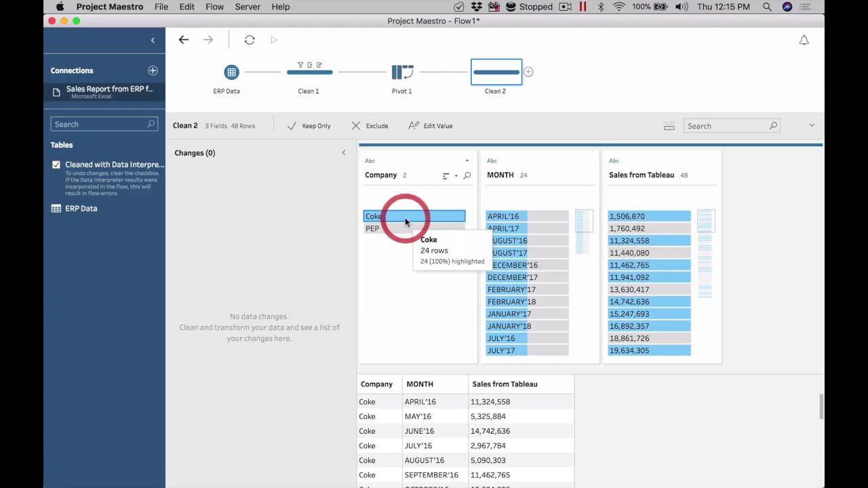
Task: Select the Clean 2 step node
Action: point(496,72)
